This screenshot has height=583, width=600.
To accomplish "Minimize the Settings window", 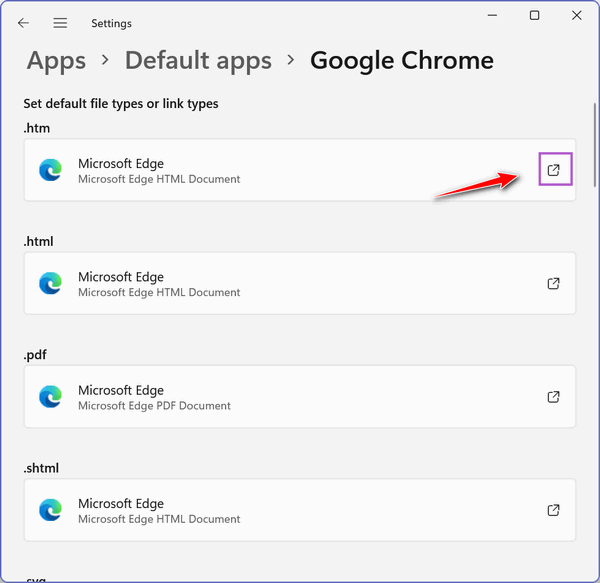I will 492,15.
